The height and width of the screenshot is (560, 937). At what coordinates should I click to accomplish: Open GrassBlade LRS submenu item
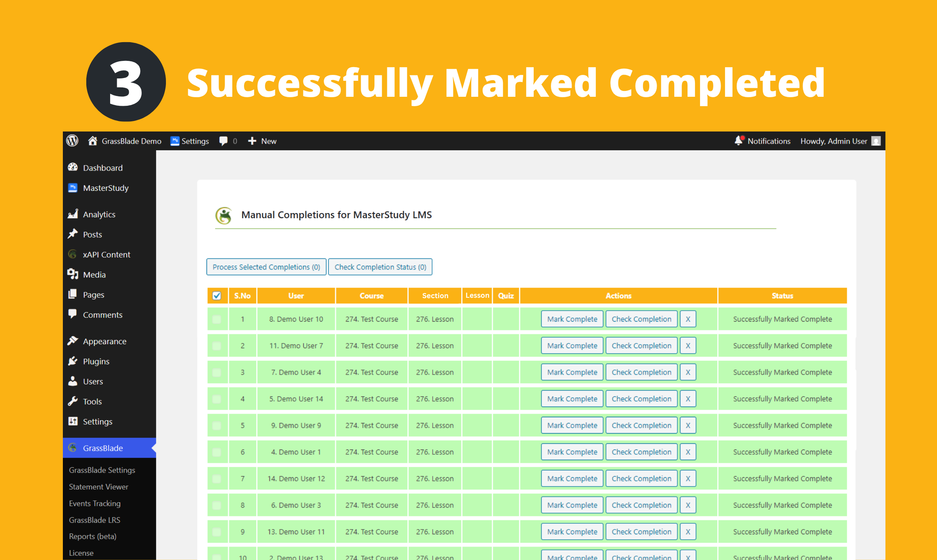click(94, 520)
